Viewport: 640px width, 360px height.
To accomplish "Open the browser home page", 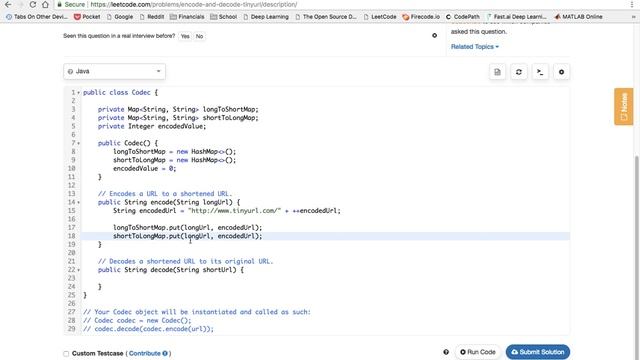I will tap(45, 4).
